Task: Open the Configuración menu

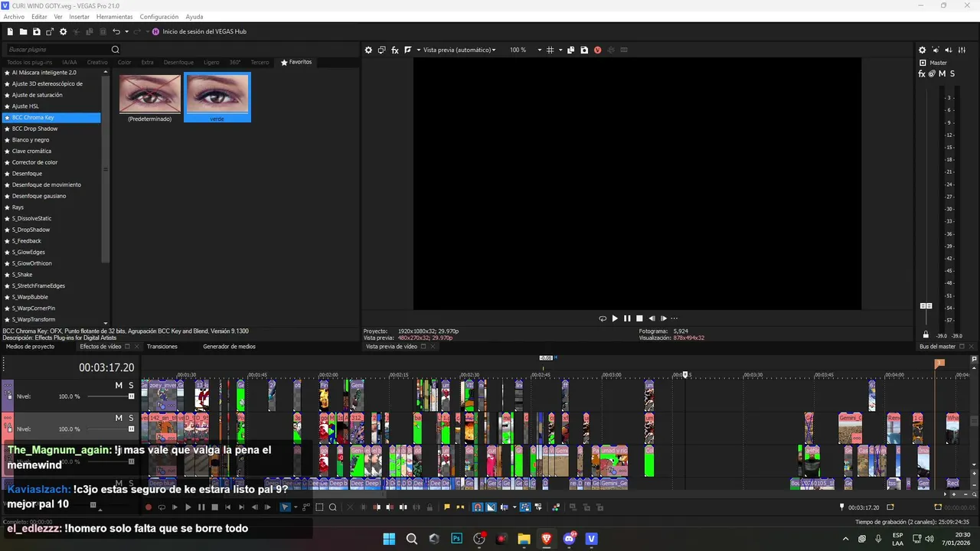Action: (x=159, y=17)
